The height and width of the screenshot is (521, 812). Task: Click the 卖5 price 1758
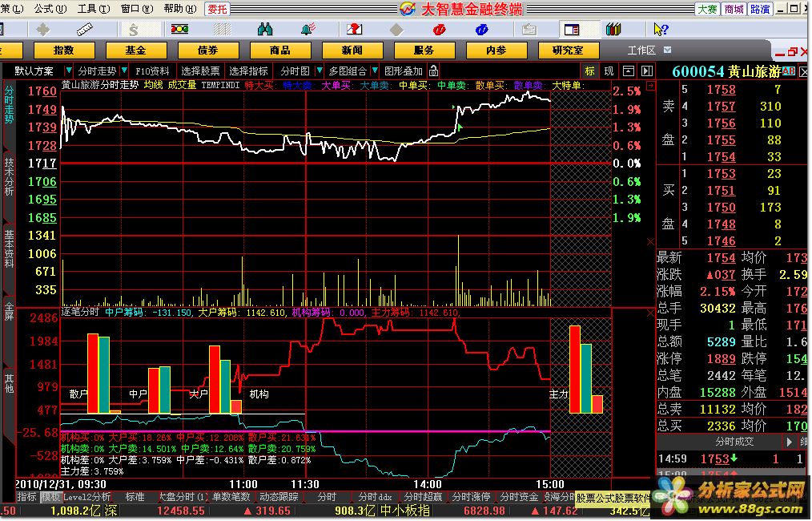coord(721,90)
